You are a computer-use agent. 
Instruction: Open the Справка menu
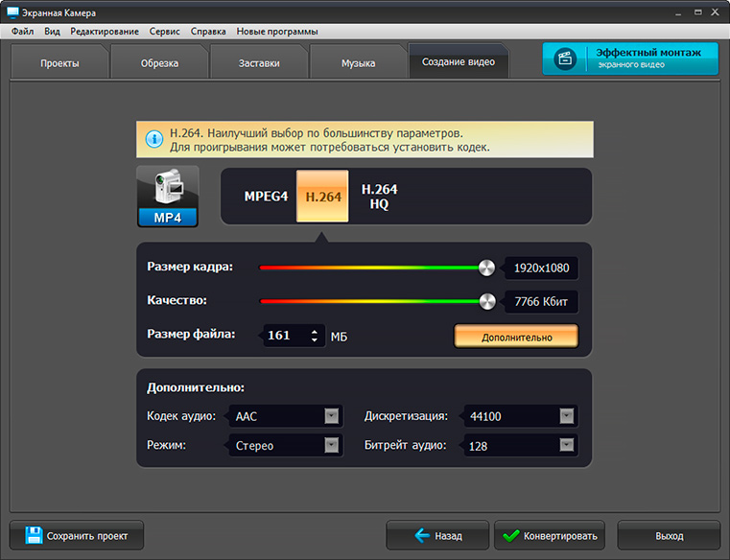pos(208,32)
